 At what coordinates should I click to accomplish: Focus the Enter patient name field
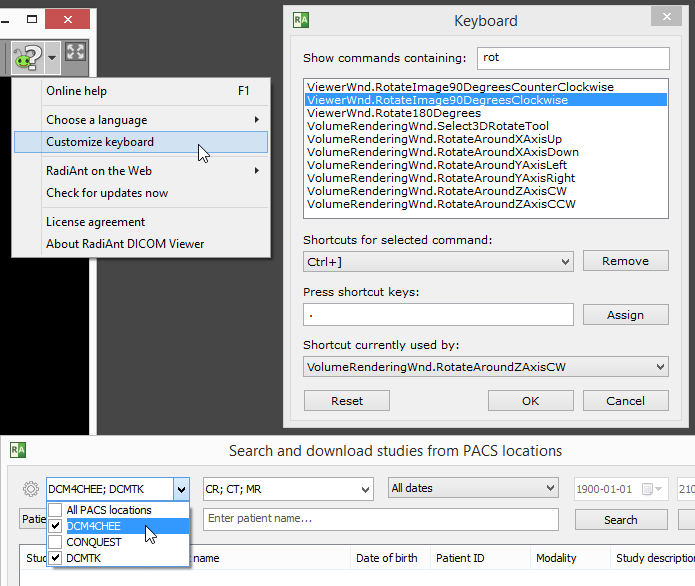(x=381, y=519)
